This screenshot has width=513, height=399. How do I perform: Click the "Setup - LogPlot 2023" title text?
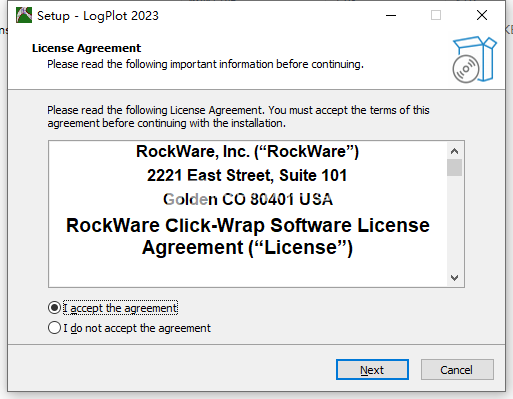(98, 16)
